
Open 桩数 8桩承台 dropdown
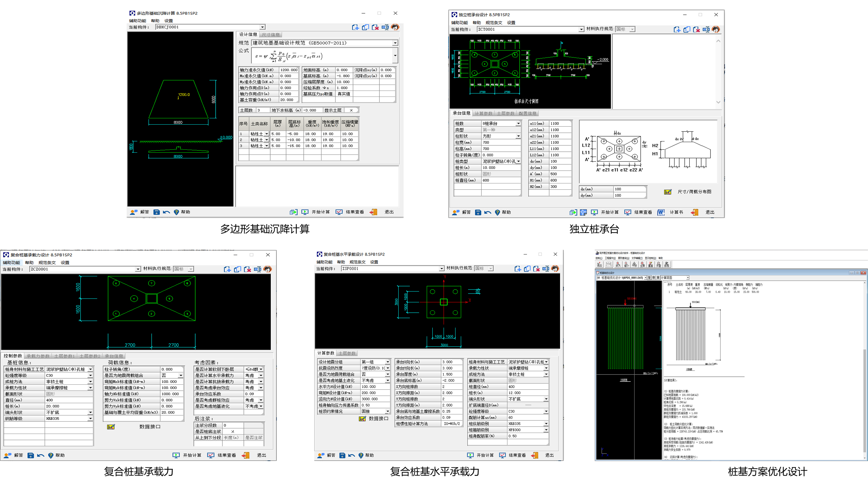point(518,124)
